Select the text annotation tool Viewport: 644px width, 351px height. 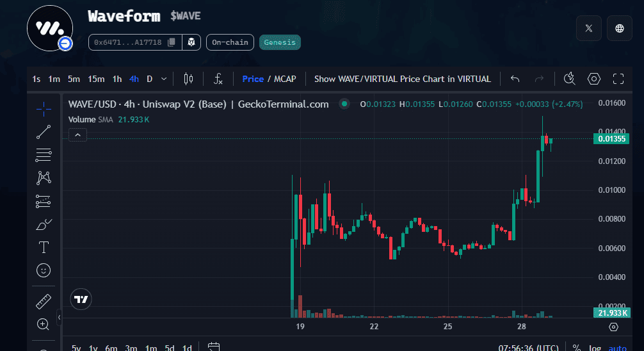click(x=44, y=247)
